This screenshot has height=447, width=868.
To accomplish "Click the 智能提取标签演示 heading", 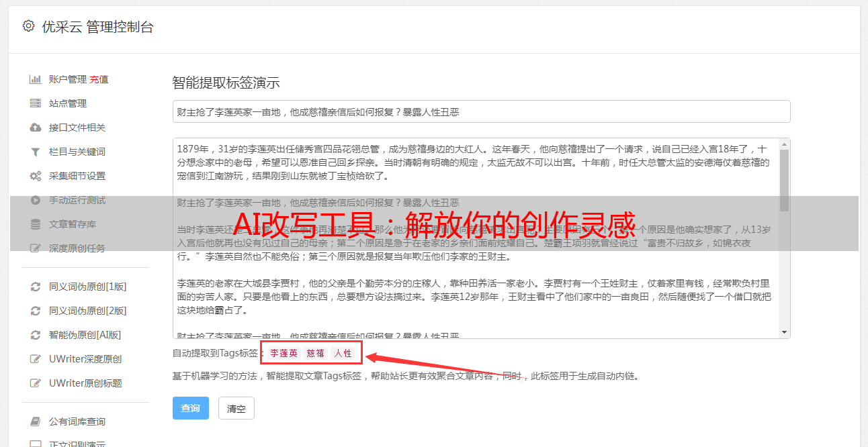I will point(226,83).
